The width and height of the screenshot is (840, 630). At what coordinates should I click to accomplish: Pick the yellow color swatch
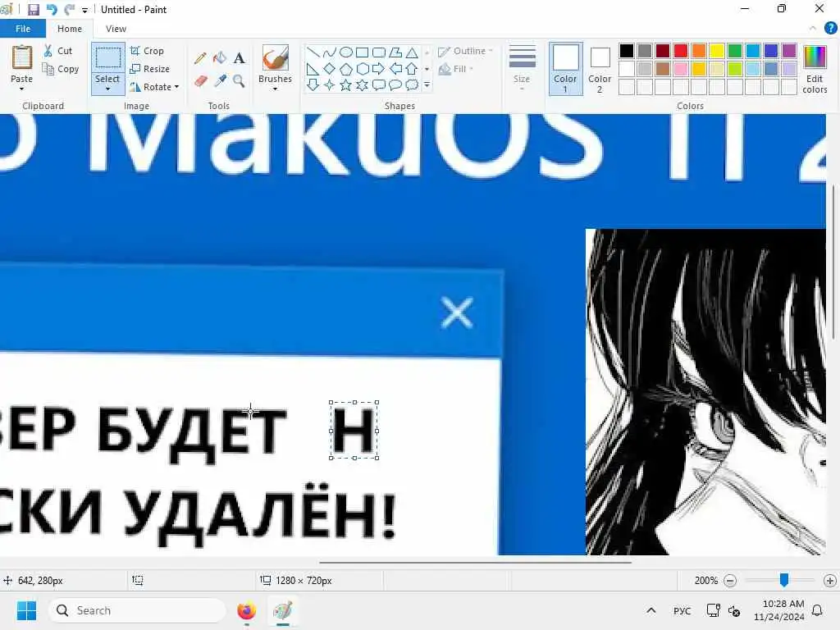[717, 51]
